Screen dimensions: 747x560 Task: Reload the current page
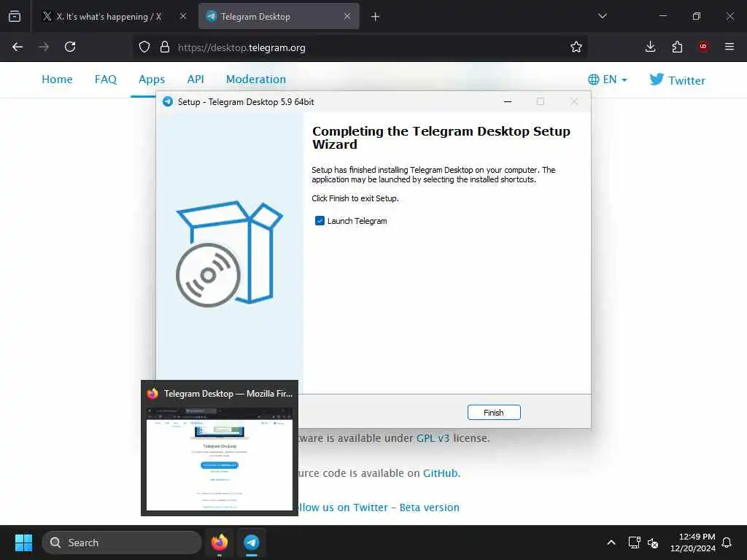[70, 47]
